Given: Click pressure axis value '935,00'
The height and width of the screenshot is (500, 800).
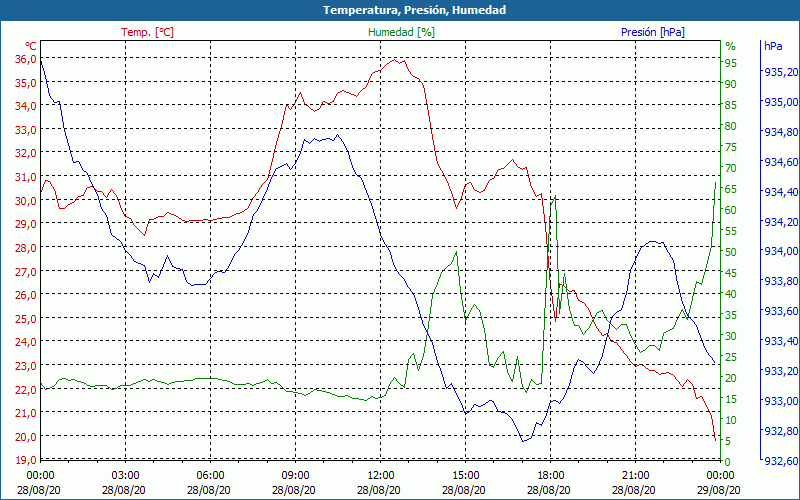Looking at the screenshot, I should 781,103.
